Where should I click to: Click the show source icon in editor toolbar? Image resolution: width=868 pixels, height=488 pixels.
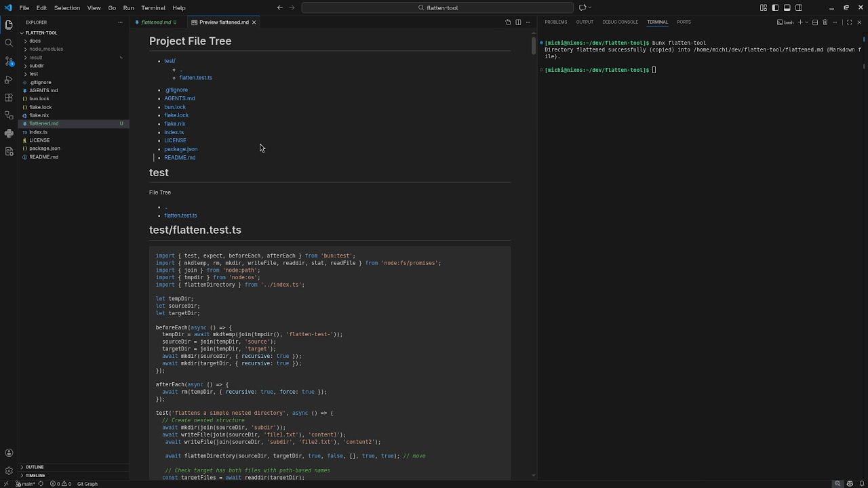point(508,22)
